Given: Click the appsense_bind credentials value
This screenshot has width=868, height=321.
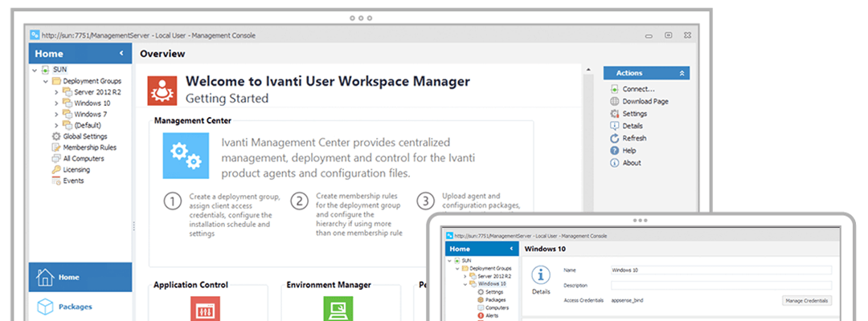Looking at the screenshot, I should 627,301.
